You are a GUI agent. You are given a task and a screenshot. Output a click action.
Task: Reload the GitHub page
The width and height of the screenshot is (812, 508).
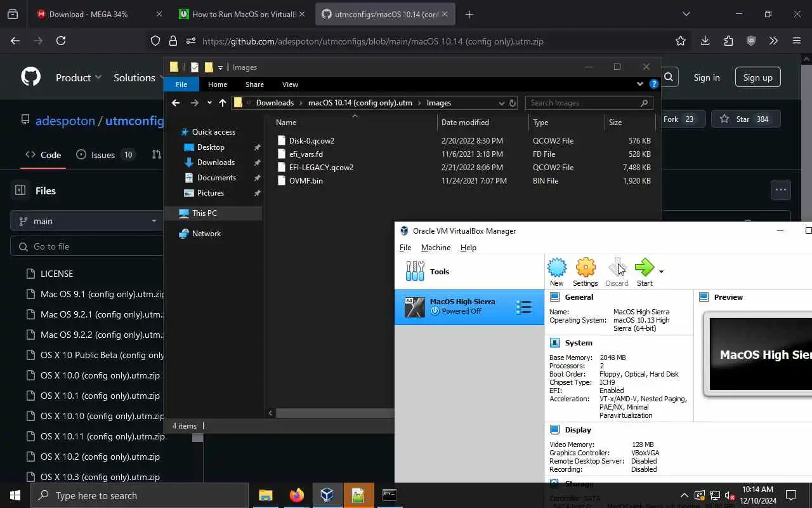pyautogui.click(x=61, y=41)
